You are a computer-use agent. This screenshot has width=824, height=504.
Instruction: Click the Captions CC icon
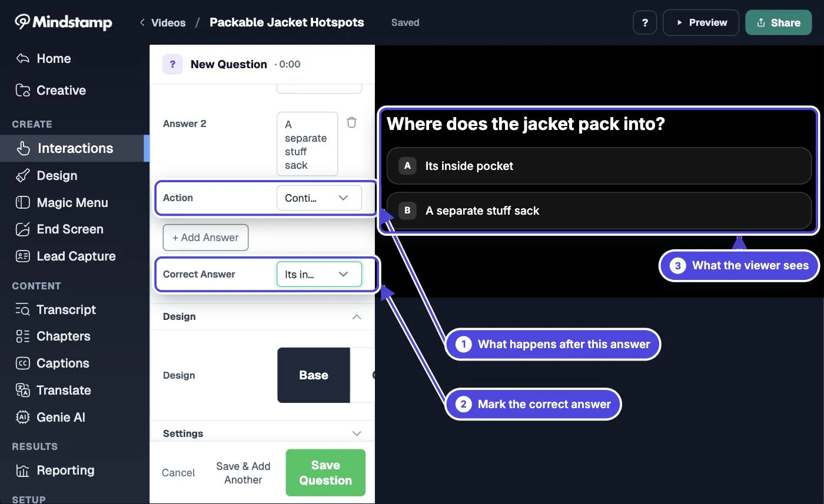tap(22, 363)
